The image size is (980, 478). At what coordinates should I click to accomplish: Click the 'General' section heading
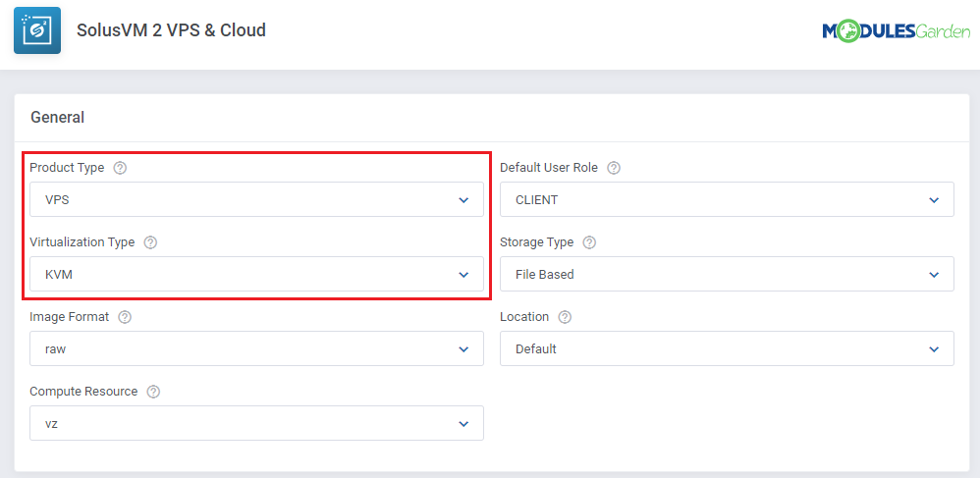pyautogui.click(x=58, y=118)
